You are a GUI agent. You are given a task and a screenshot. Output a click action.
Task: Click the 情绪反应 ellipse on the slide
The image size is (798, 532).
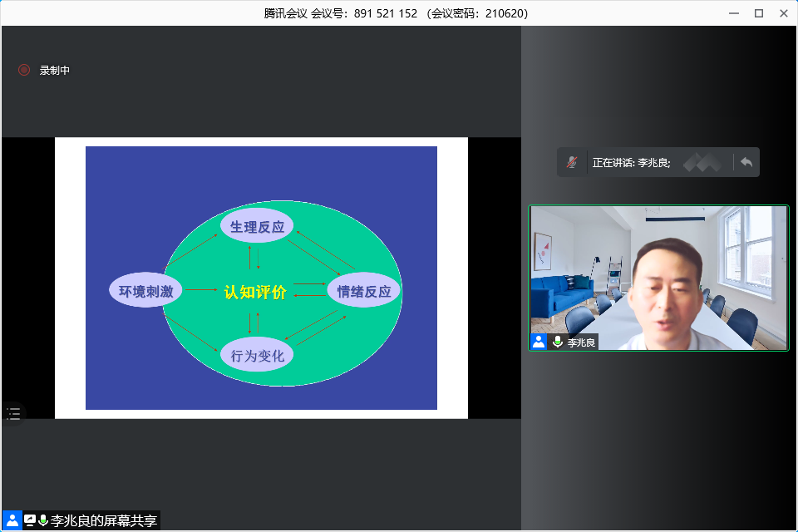point(364,291)
